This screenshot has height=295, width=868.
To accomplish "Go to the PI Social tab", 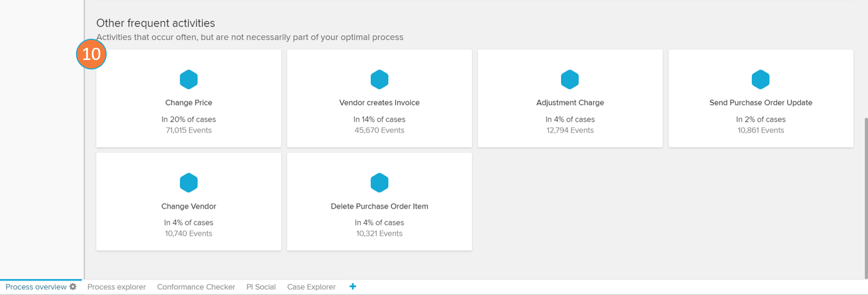I will tap(261, 287).
